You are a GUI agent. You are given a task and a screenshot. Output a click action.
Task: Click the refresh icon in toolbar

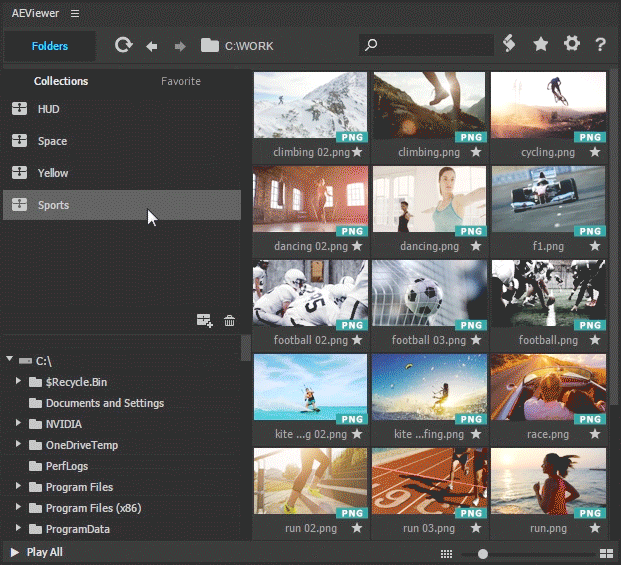click(123, 45)
